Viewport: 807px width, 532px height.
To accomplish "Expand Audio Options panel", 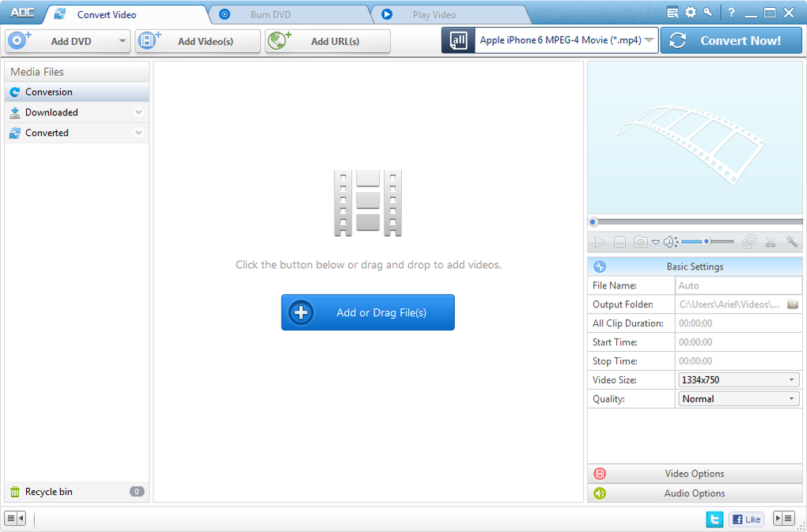I will point(695,493).
